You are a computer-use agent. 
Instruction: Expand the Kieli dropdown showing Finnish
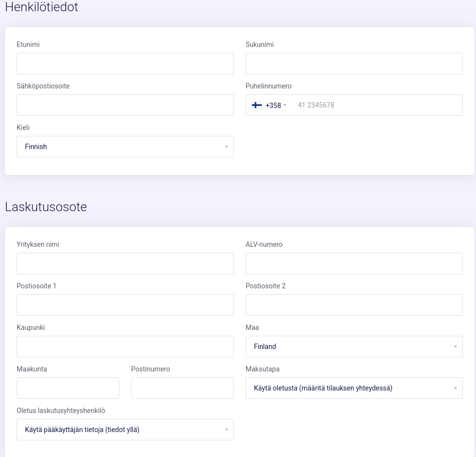click(x=125, y=147)
